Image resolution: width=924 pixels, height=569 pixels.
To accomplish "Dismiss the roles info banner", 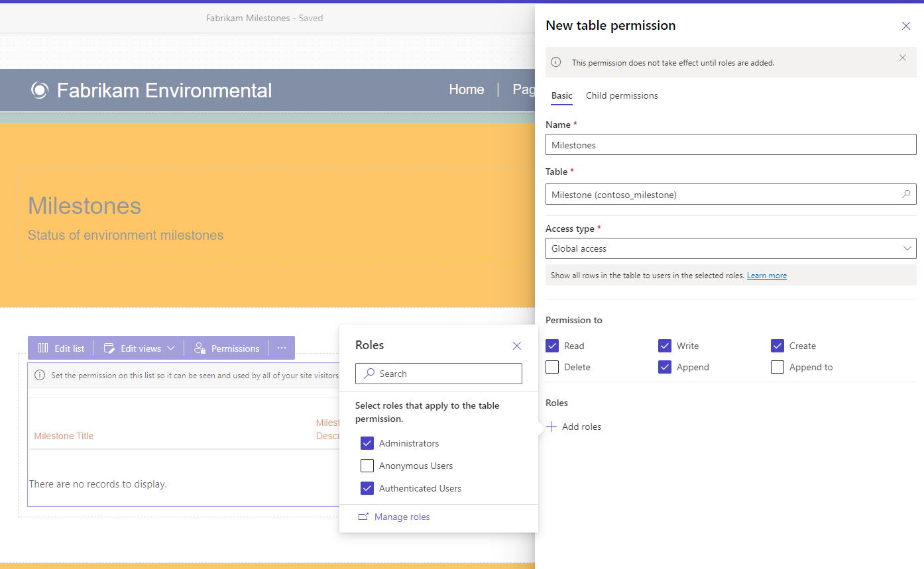I will coord(903,58).
